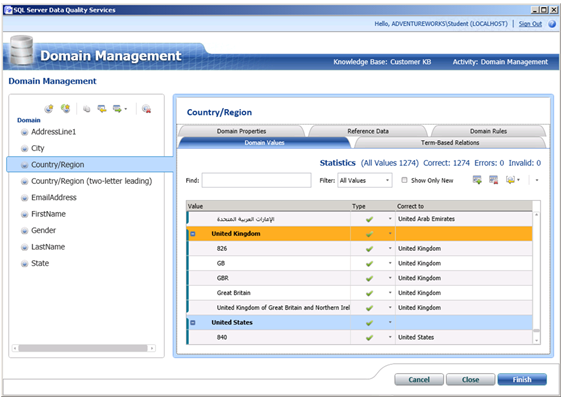
Task: Open the Export Domain dropdown arrow
Action: (x=126, y=109)
